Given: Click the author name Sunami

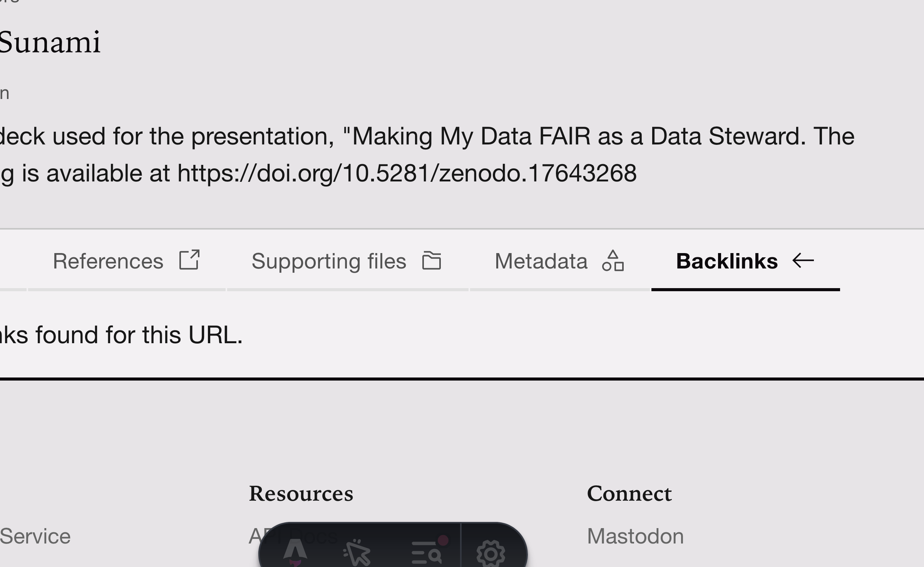Looking at the screenshot, I should (x=50, y=42).
